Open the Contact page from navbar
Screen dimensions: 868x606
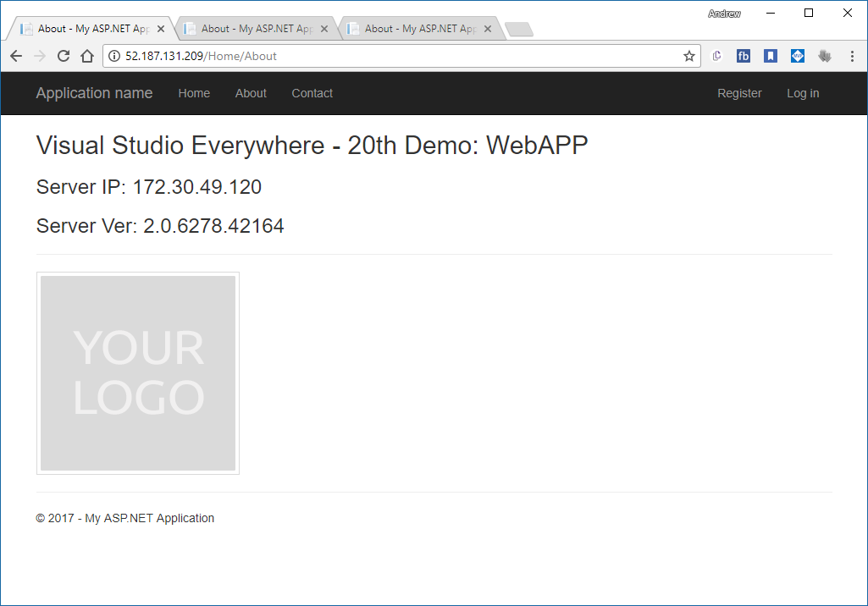click(x=312, y=93)
